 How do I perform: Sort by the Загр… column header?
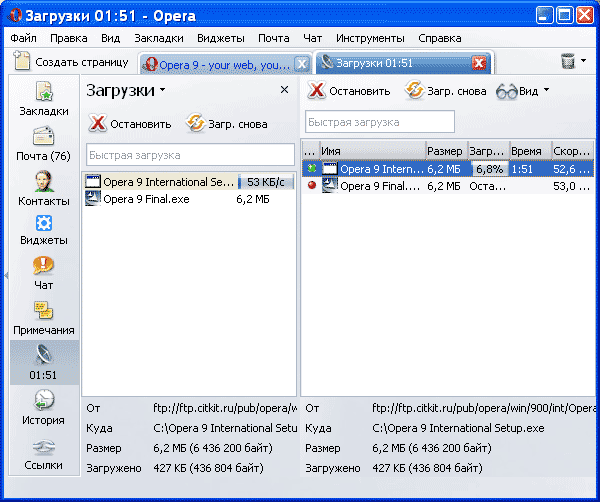489,151
